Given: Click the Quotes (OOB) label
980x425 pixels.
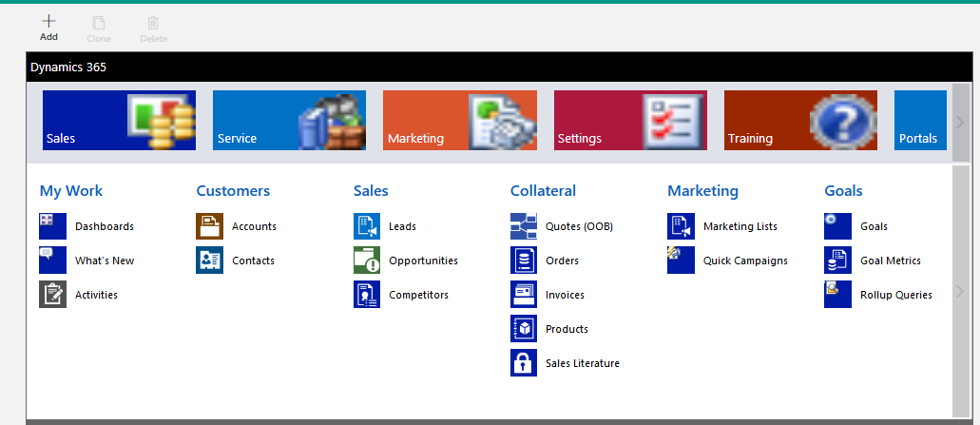Looking at the screenshot, I should click(580, 226).
